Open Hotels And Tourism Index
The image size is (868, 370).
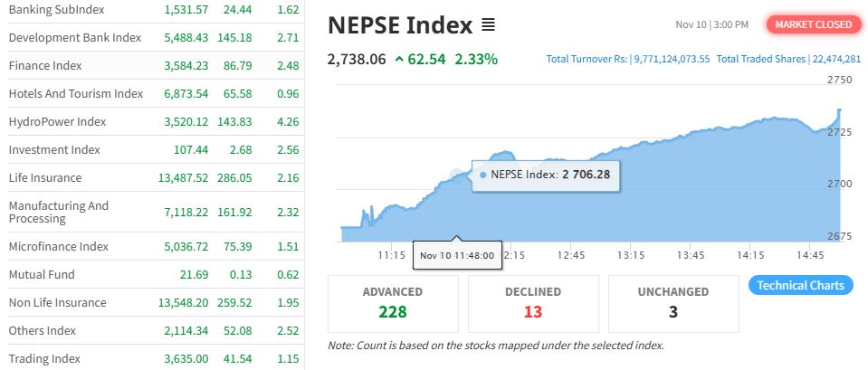pos(76,93)
